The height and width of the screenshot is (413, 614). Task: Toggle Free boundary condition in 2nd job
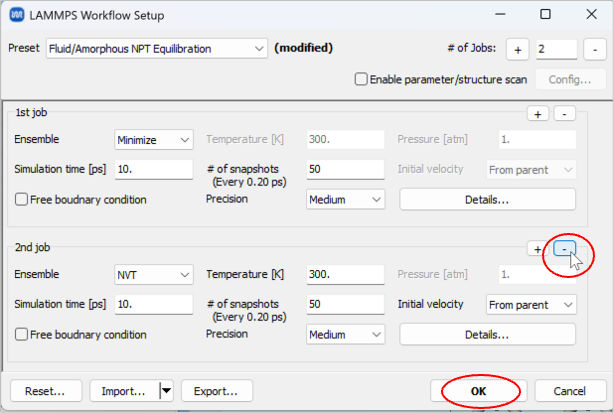[21, 334]
